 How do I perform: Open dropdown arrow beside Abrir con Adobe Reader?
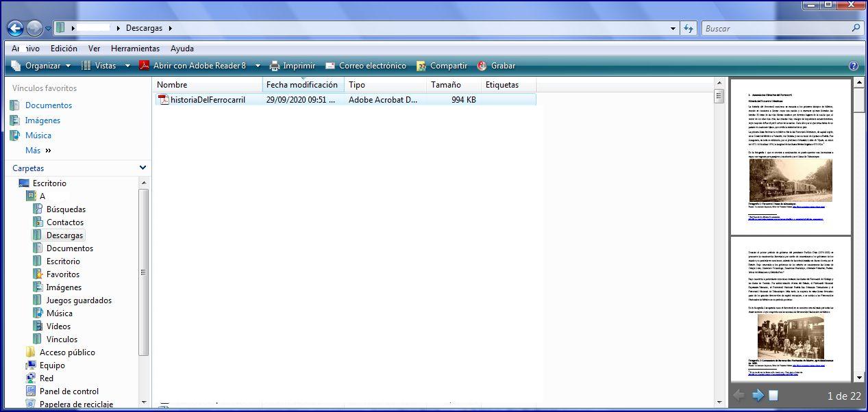click(x=258, y=66)
